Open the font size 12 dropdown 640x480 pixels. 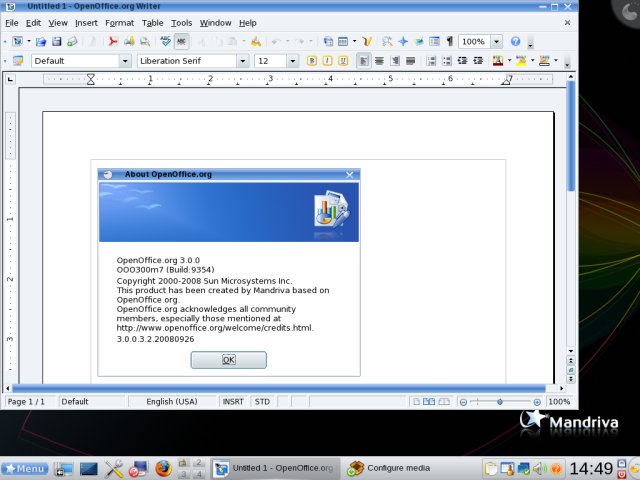tap(292, 61)
